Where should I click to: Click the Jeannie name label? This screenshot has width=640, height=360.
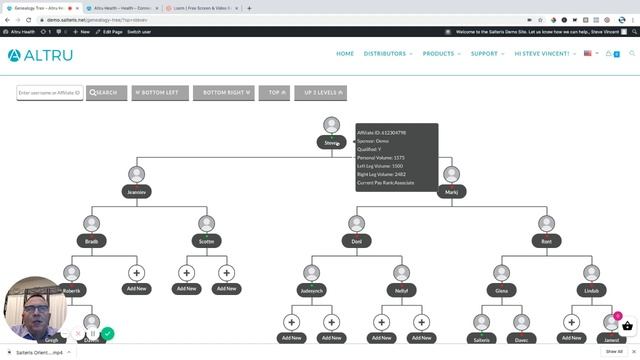(x=136, y=192)
